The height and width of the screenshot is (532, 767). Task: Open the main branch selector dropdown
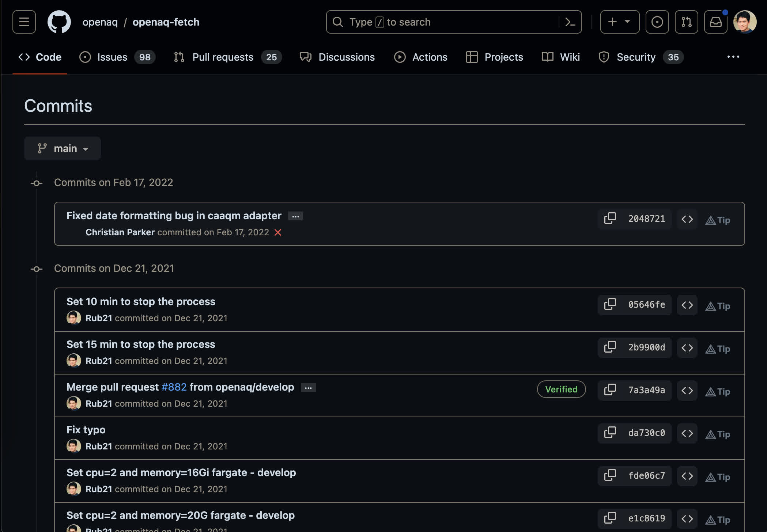[63, 148]
